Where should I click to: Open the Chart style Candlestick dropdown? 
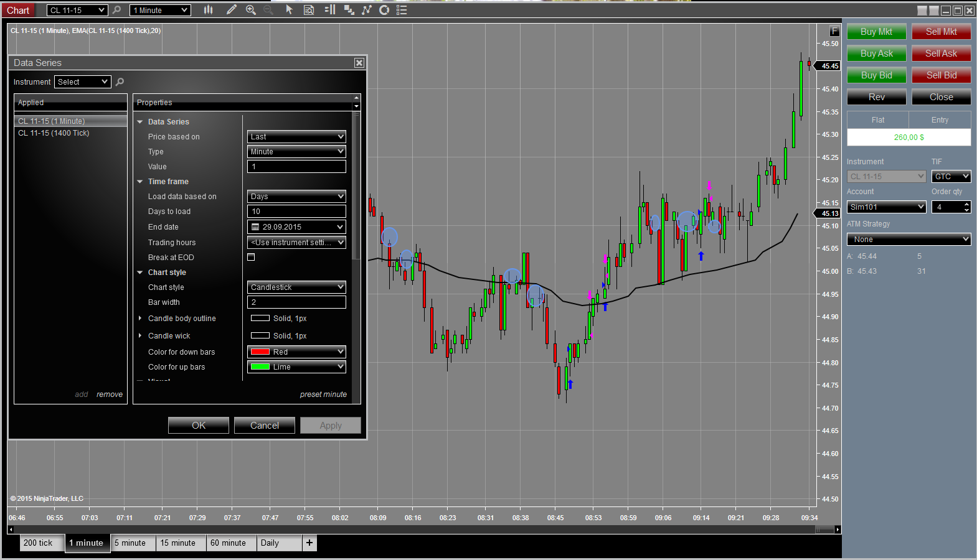click(x=296, y=287)
